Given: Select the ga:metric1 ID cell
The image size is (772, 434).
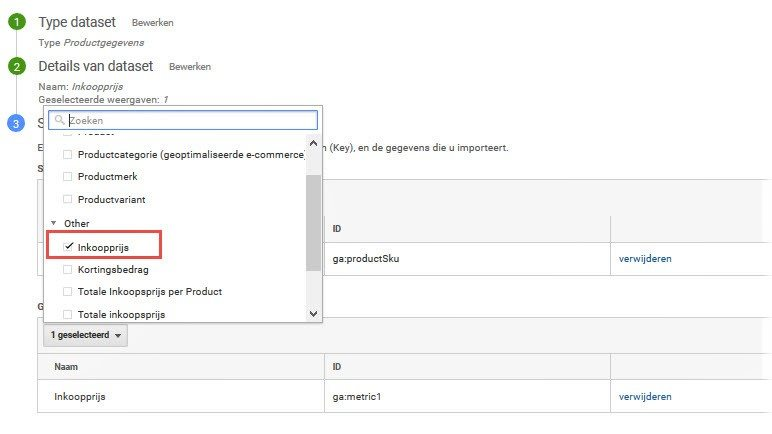Looking at the screenshot, I should (x=467, y=397).
